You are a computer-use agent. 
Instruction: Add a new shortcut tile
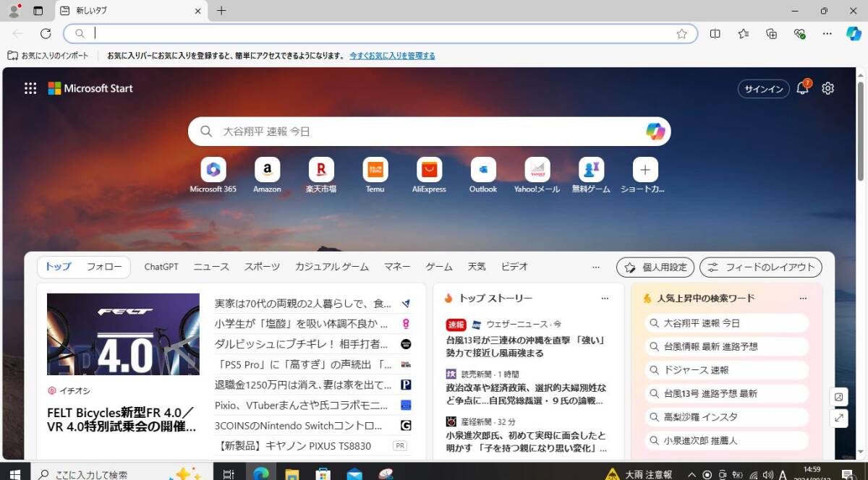645,170
